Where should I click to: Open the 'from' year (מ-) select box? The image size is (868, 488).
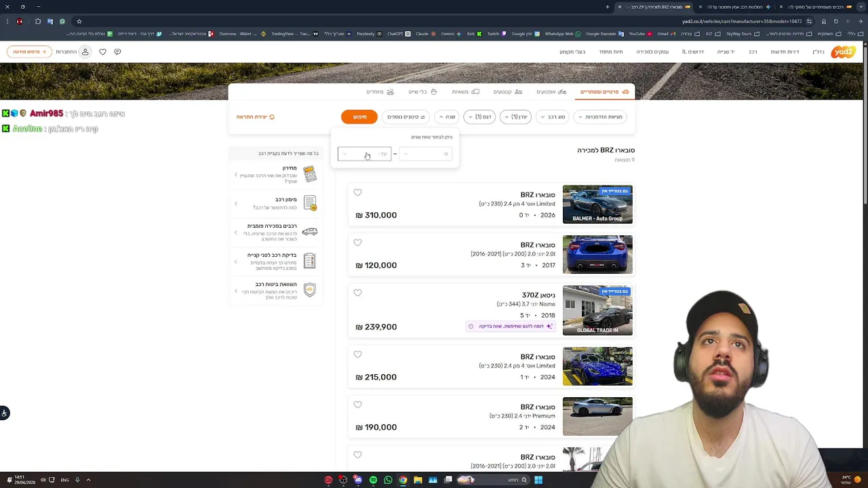click(426, 154)
